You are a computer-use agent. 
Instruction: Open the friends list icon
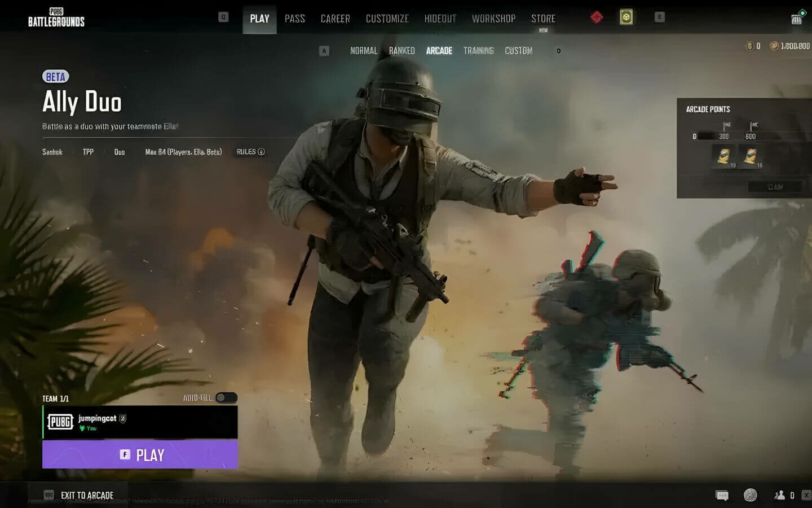pyautogui.click(x=780, y=495)
